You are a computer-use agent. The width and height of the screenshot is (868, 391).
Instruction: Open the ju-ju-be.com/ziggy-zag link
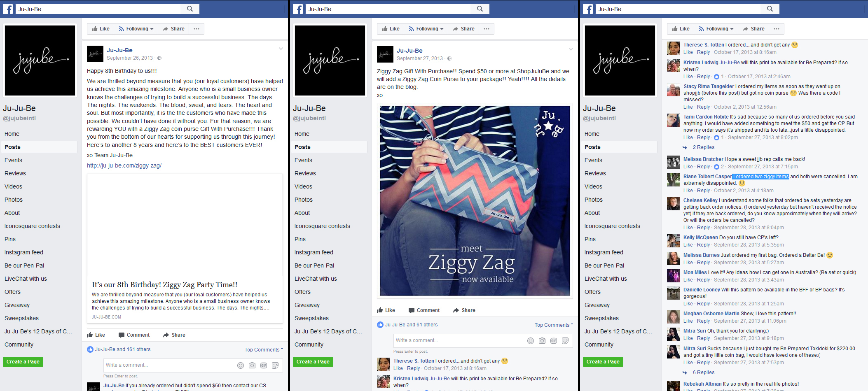[124, 165]
